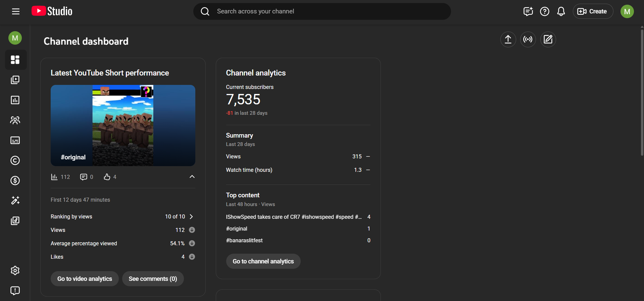This screenshot has height=301, width=644.
Task: Open the Content section in sidebar
Action: click(15, 80)
